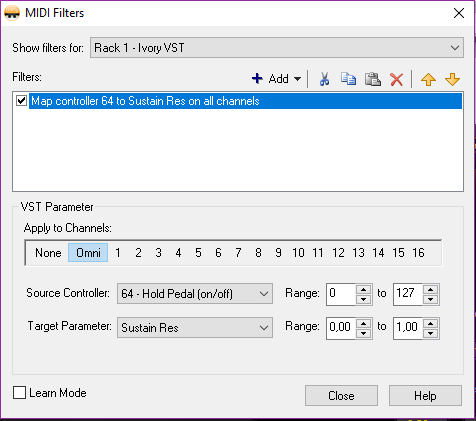The height and width of the screenshot is (421, 476).
Task: Select the Map controller 64 filter entry
Action: coord(245,101)
